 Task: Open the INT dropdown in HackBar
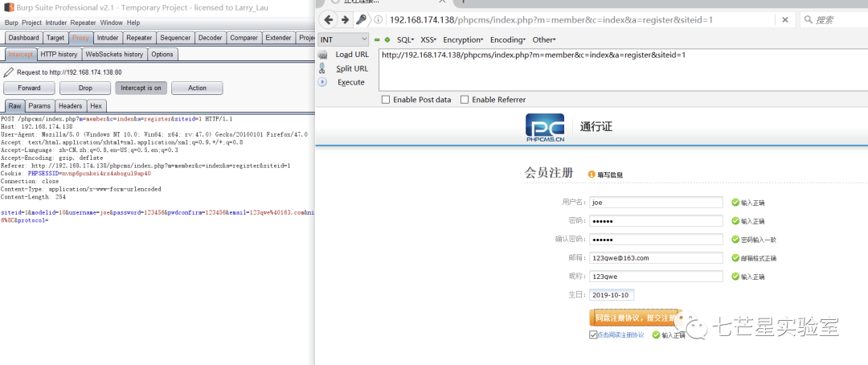(343, 39)
